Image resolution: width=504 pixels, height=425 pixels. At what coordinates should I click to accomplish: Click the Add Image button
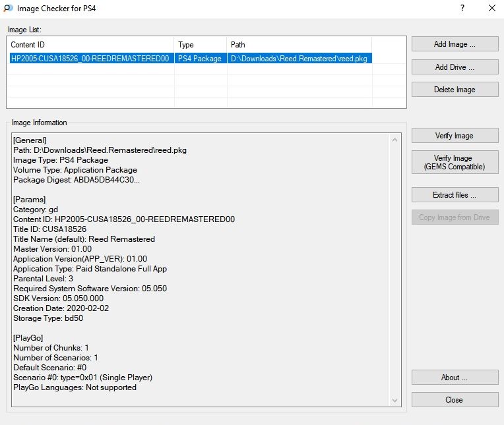[455, 44]
